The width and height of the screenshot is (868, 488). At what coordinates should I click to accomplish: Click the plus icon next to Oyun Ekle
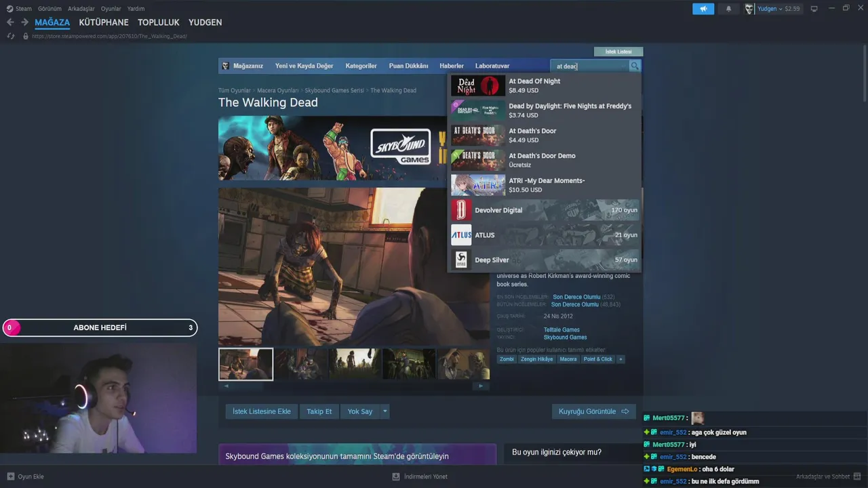point(10,476)
